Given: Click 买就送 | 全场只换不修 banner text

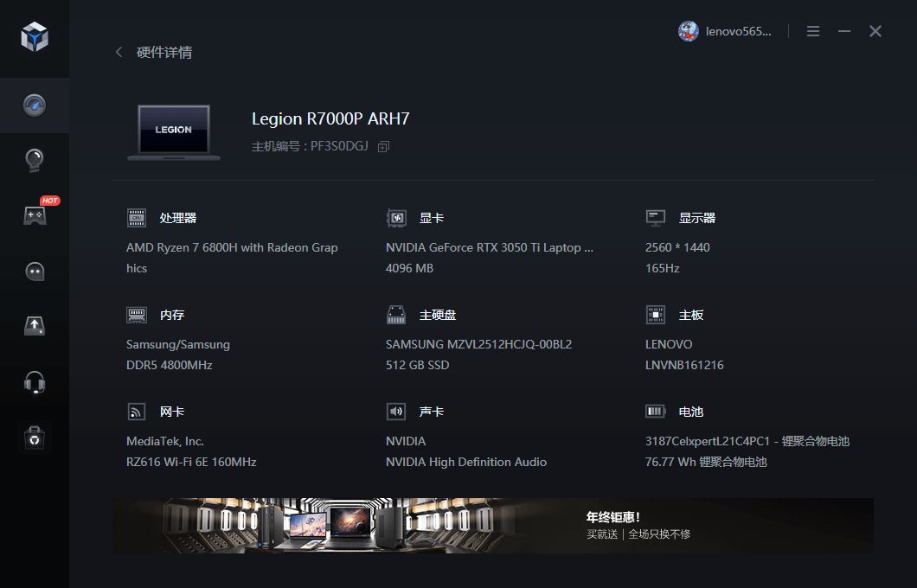Looking at the screenshot, I should (638, 534).
